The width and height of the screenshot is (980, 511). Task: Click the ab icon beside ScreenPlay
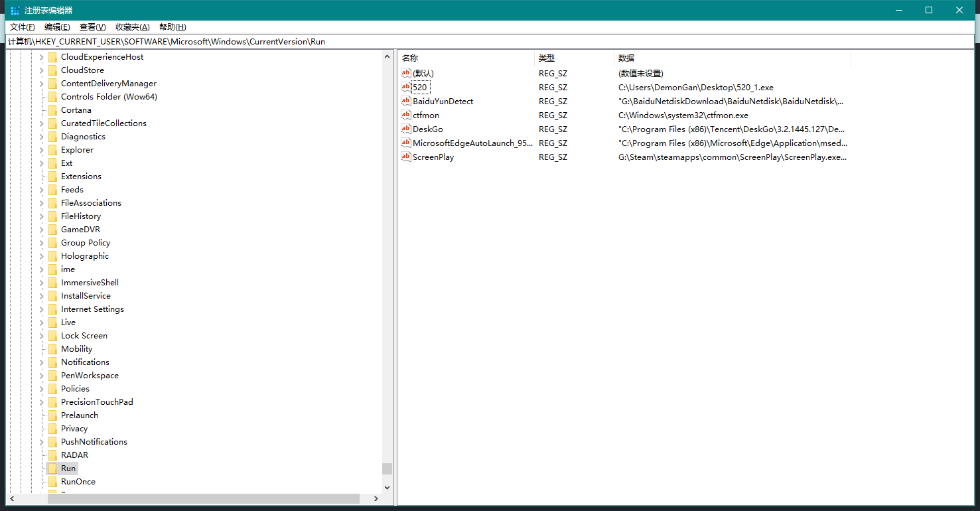coord(406,157)
